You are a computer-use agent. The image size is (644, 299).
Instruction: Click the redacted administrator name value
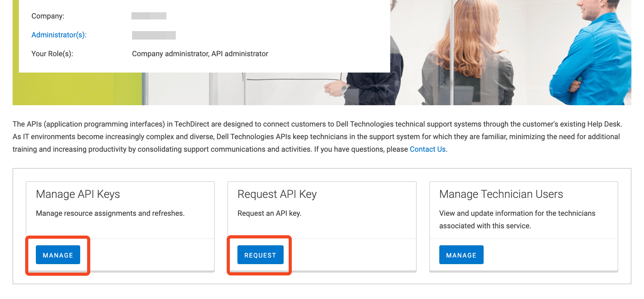[x=154, y=35]
